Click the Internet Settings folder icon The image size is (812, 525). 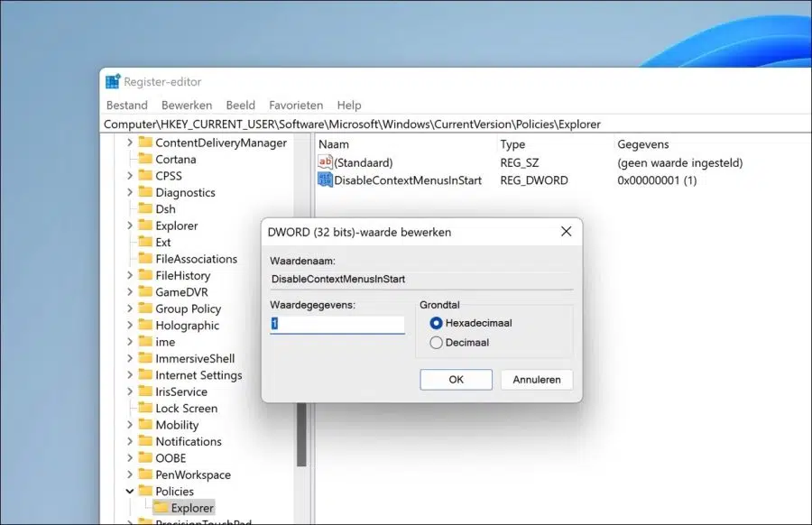[145, 374]
